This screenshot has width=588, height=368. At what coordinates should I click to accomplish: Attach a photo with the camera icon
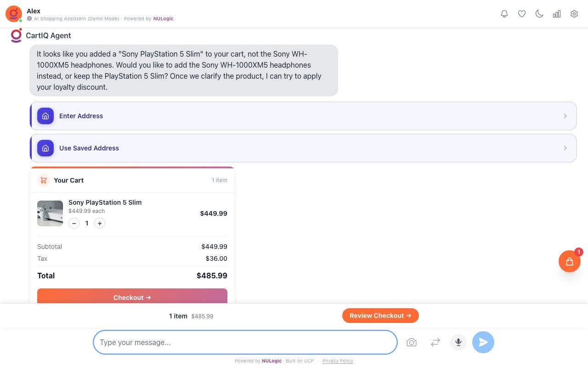[412, 342]
